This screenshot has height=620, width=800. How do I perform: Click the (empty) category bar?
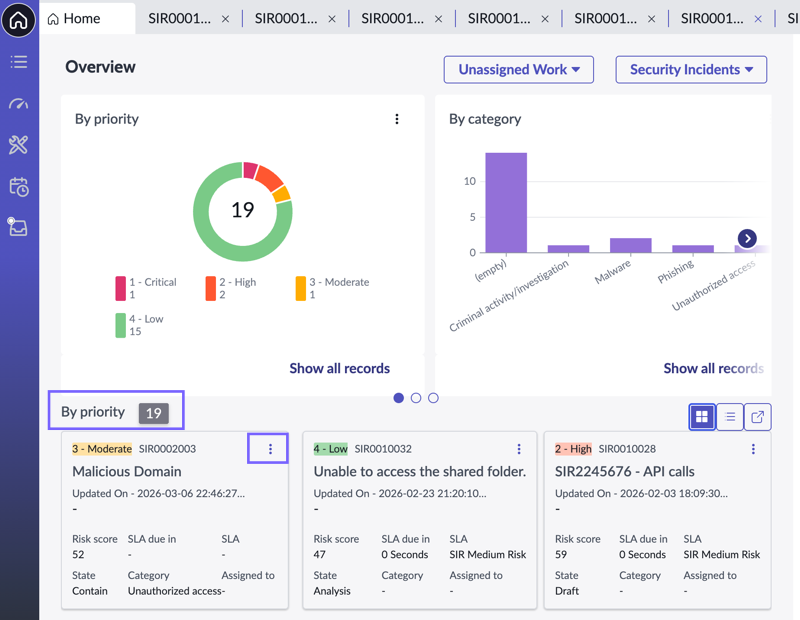pyautogui.click(x=506, y=203)
